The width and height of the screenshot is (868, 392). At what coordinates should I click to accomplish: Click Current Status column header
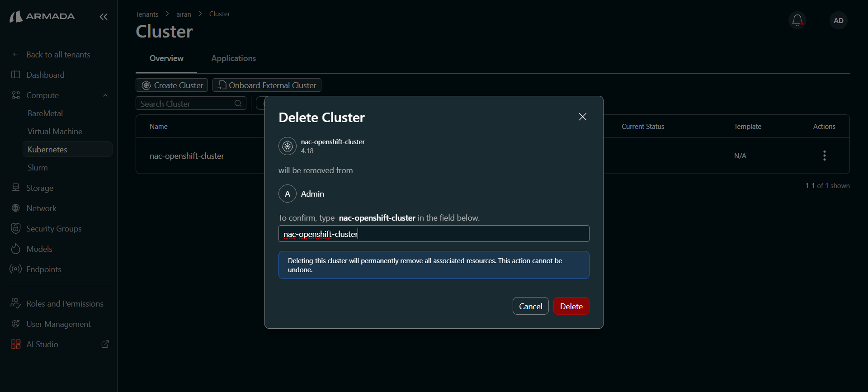pyautogui.click(x=643, y=127)
